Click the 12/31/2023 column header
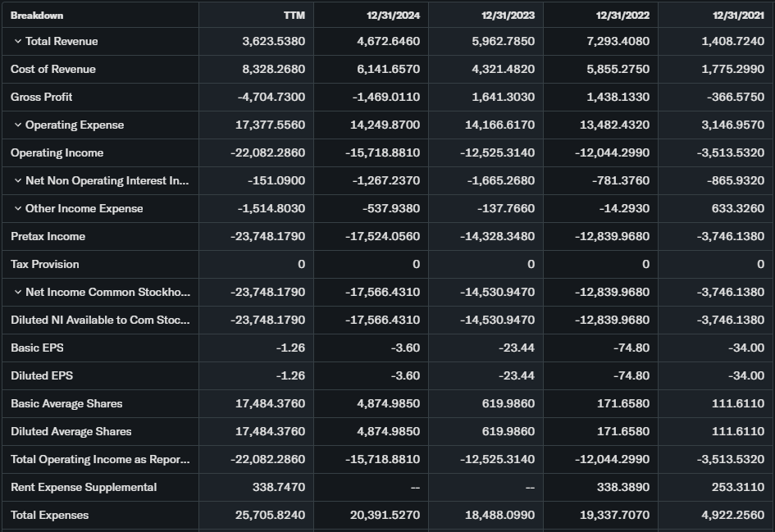 (508, 16)
